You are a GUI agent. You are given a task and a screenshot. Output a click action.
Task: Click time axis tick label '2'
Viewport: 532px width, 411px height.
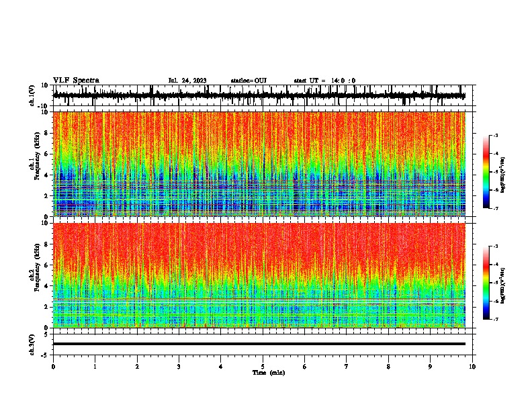137,367
